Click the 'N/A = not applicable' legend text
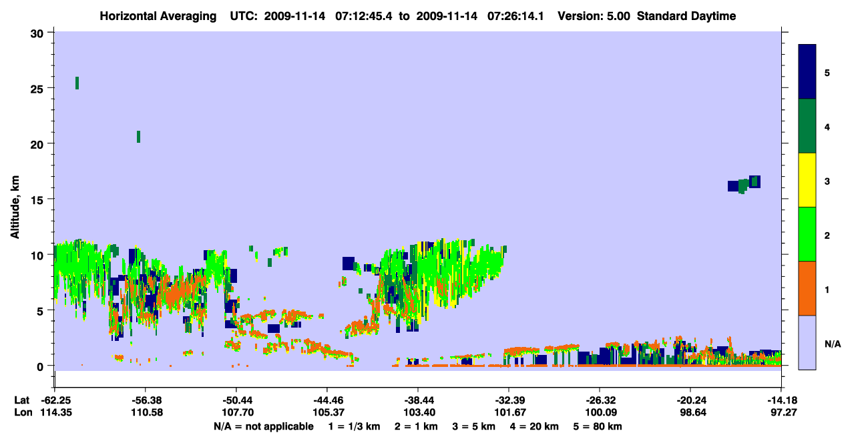This screenshot has height=445, width=868. [x=263, y=426]
